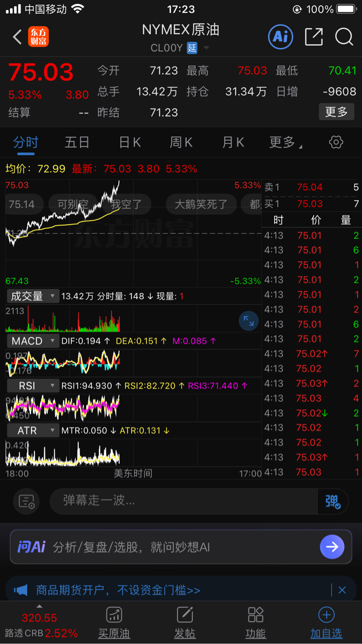
Task: Tap the RSI1:94.930 readout
Action: click(90, 386)
